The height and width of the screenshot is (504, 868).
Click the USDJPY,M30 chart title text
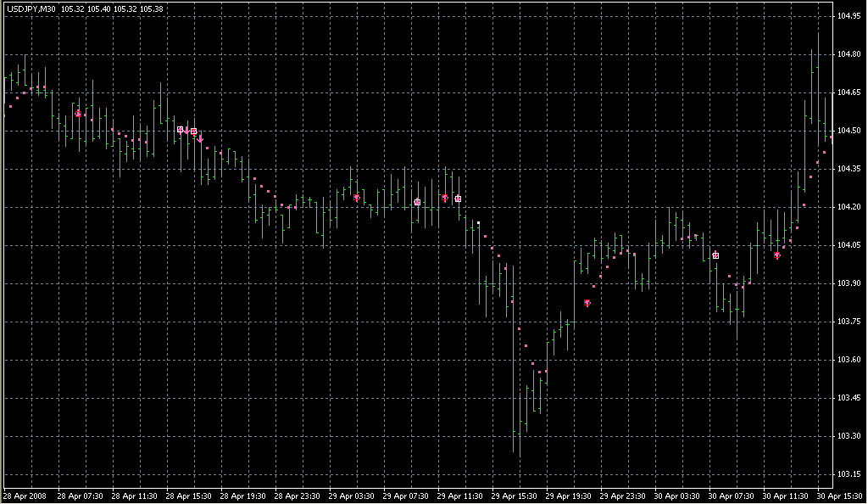point(31,9)
